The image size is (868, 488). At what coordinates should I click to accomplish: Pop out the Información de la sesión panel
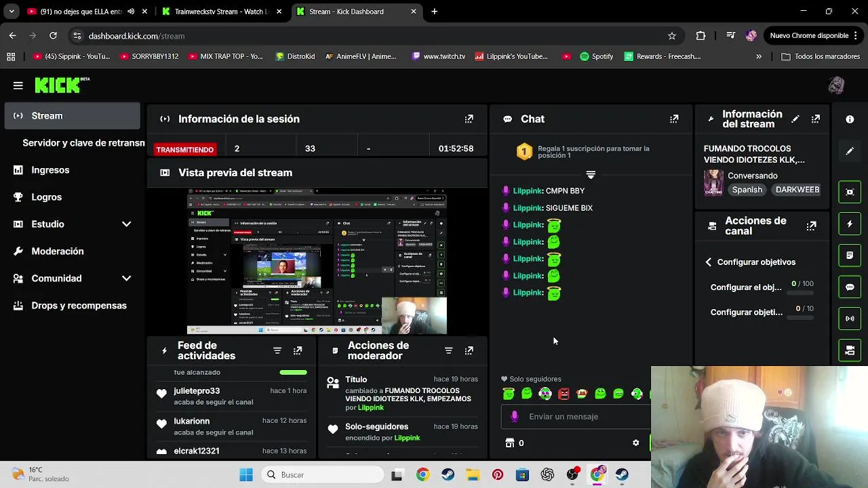tap(469, 119)
